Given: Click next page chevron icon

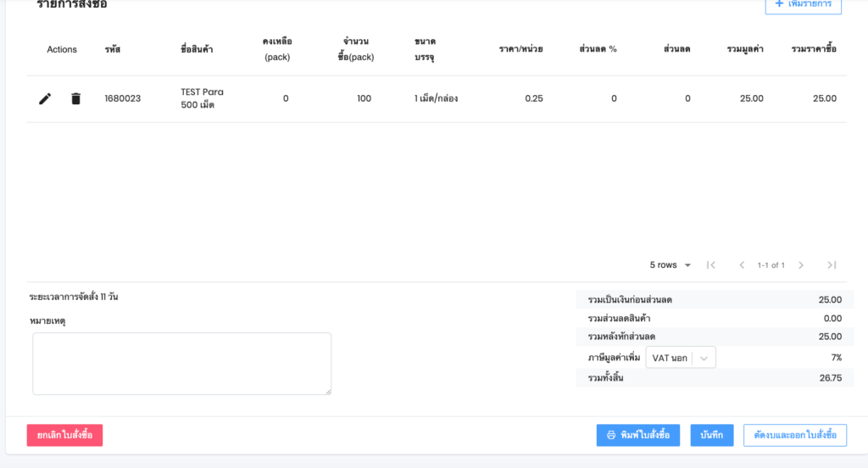Looking at the screenshot, I should click(801, 265).
